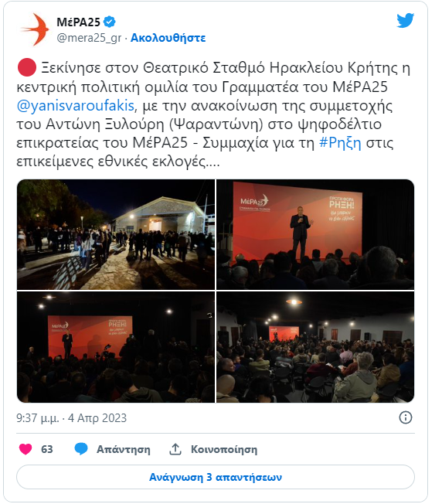Viewport: 442px width, 504px height.
Task: Click the Κοινοποίηση share label
Action: 224,449
